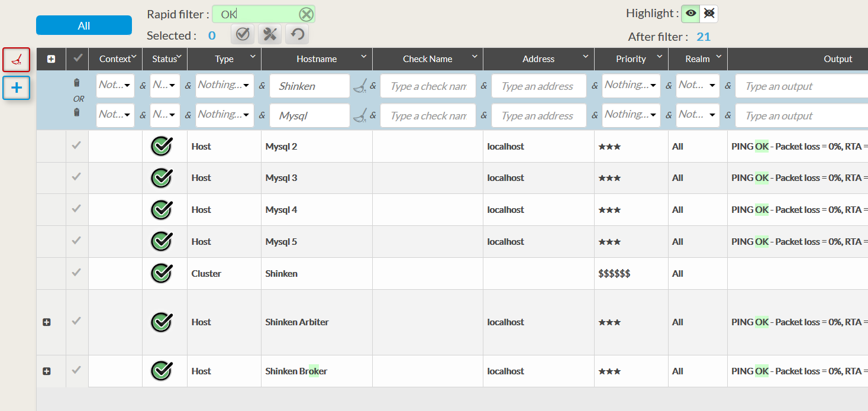The height and width of the screenshot is (411, 868).
Task: Expand the Shinken Arbiter row
Action: (x=47, y=322)
